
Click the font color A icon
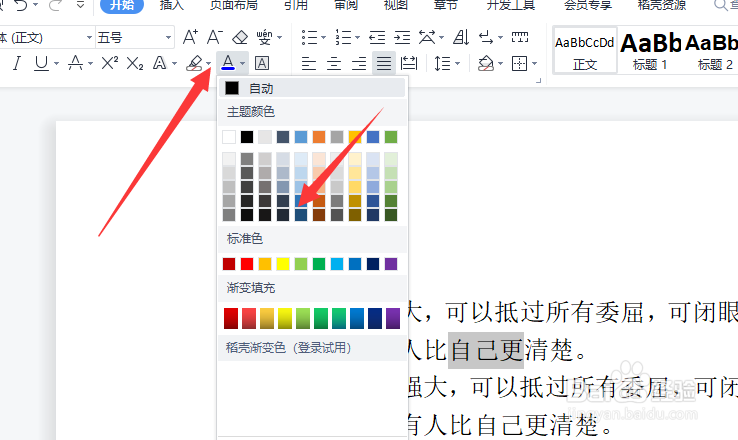tap(228, 63)
